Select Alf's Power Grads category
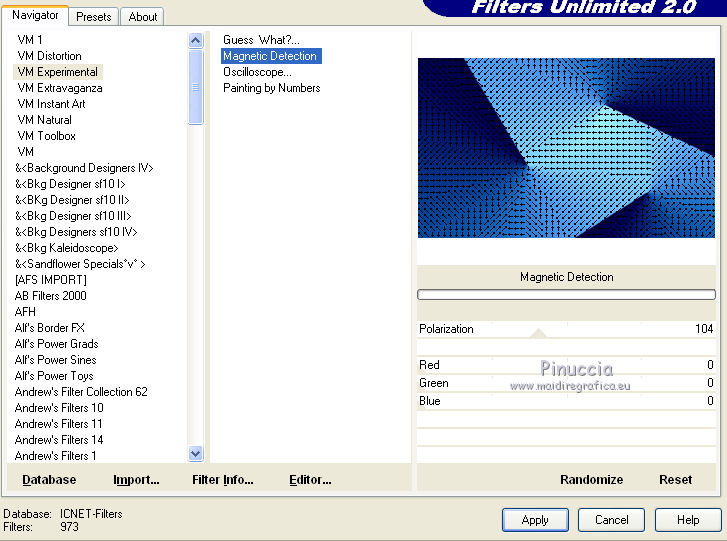This screenshot has height=541, width=727. point(57,344)
